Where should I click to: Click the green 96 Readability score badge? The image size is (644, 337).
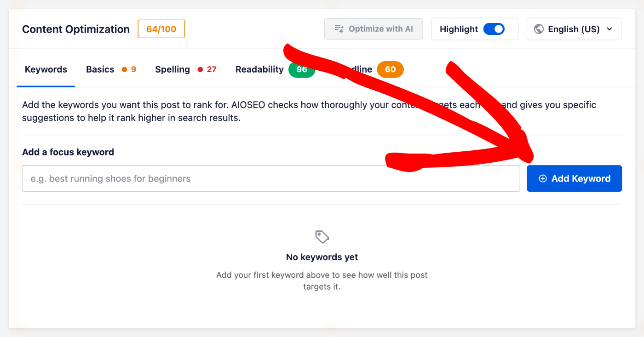301,69
